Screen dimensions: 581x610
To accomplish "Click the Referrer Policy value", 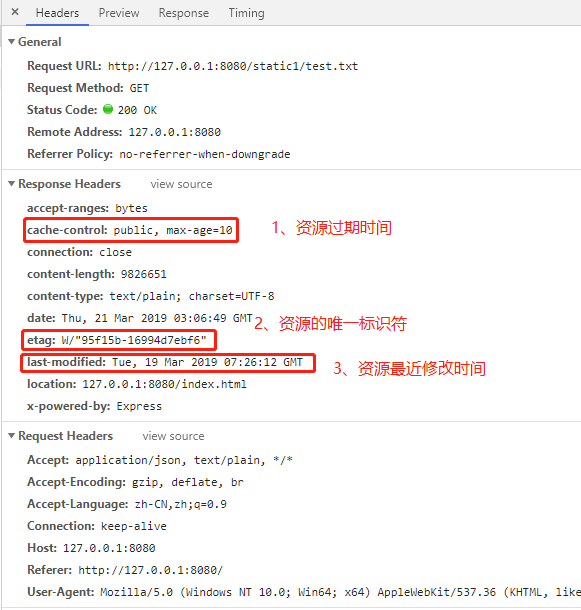I will [x=205, y=154].
